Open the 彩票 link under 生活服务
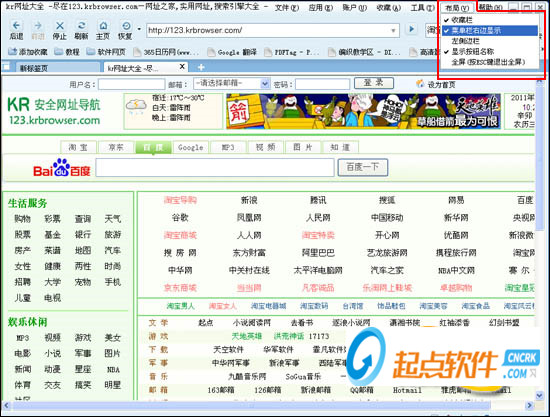Image resolution: width=550 pixels, height=417 pixels. click(53, 219)
